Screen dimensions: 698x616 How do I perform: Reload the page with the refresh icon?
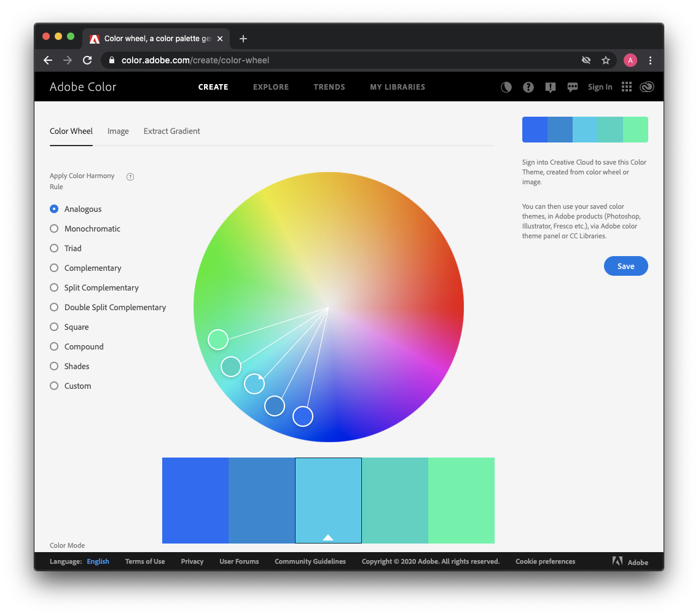[87, 60]
